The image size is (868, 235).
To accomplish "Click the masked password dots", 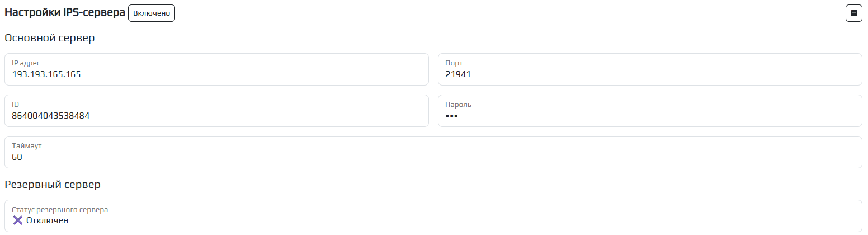I will pyautogui.click(x=451, y=116).
